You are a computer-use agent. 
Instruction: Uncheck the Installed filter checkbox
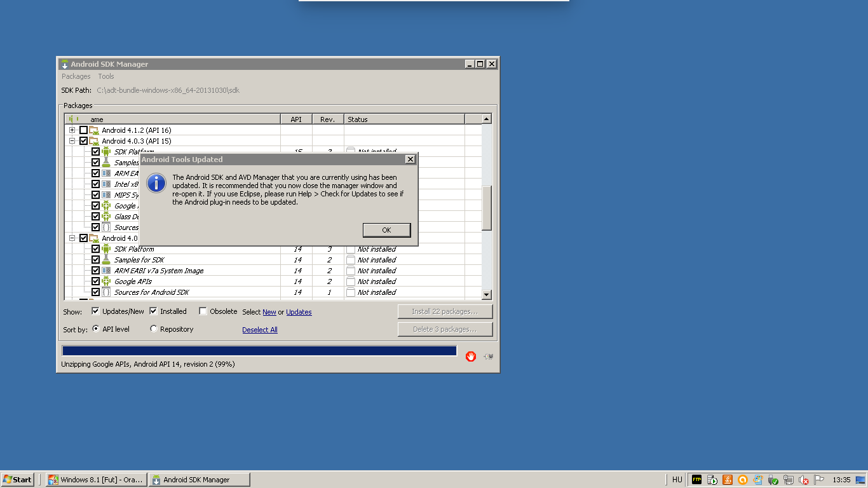[153, 311]
